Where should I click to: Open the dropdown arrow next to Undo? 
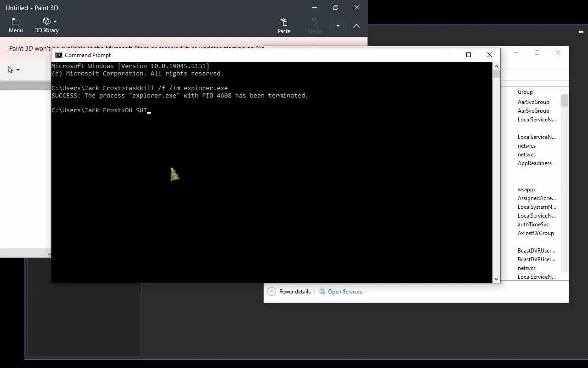pos(338,26)
